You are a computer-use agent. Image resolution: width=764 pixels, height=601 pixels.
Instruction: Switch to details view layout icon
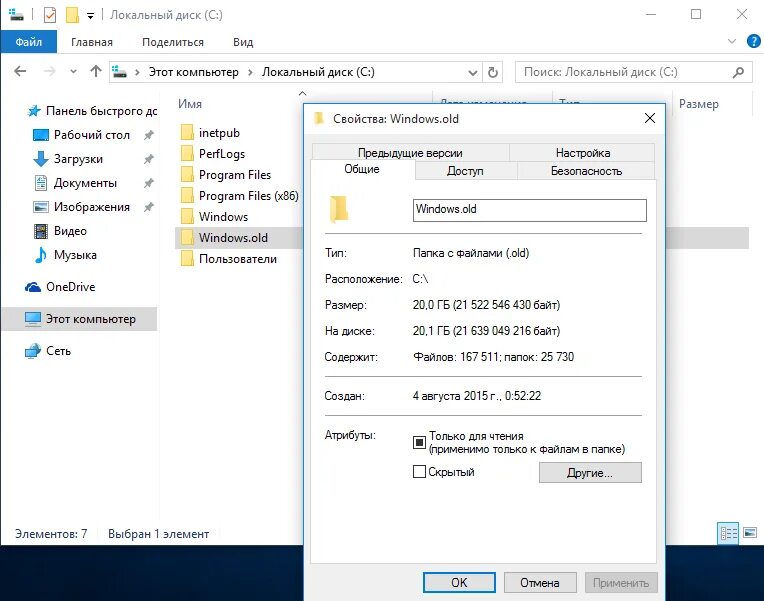pyautogui.click(x=728, y=533)
